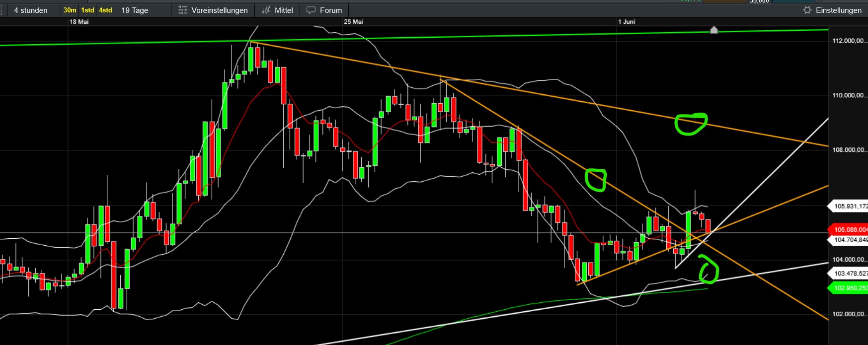Image resolution: width=868 pixels, height=345 pixels.
Task: Click the 110.000,00 price axis label
Action: [850, 95]
